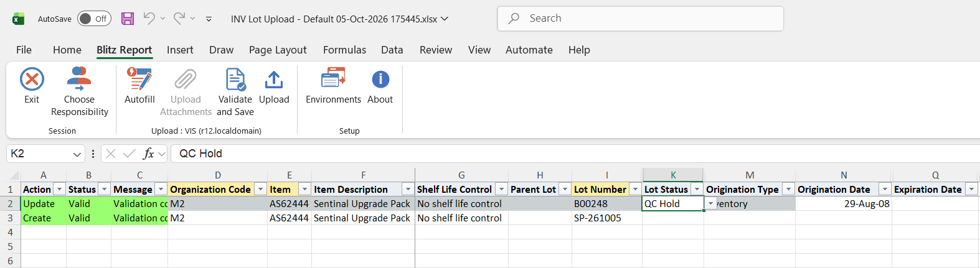Open the Review tab
This screenshot has height=268, width=980.
coord(436,50)
